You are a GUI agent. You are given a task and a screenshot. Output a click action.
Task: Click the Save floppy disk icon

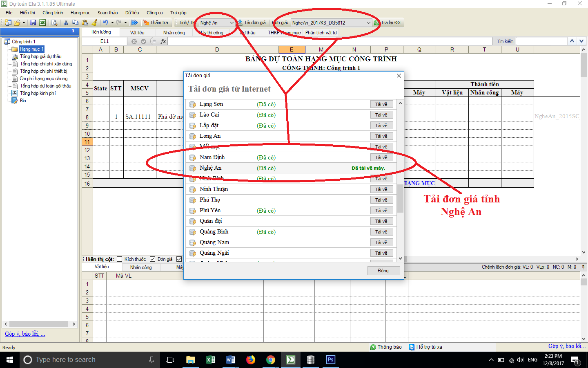point(33,23)
